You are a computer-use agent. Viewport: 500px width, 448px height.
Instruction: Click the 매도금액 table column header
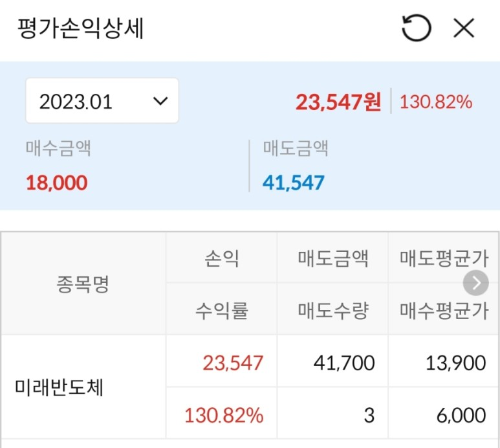coord(333,258)
